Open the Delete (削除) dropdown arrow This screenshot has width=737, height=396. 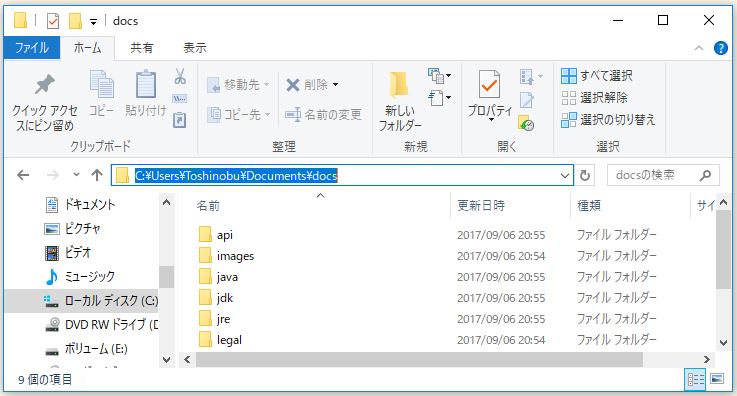coord(336,85)
